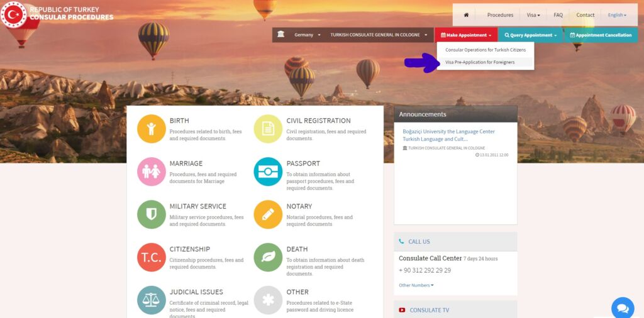Open the blue chat bubble widget
Screen dimensions: 644x318
(623, 308)
